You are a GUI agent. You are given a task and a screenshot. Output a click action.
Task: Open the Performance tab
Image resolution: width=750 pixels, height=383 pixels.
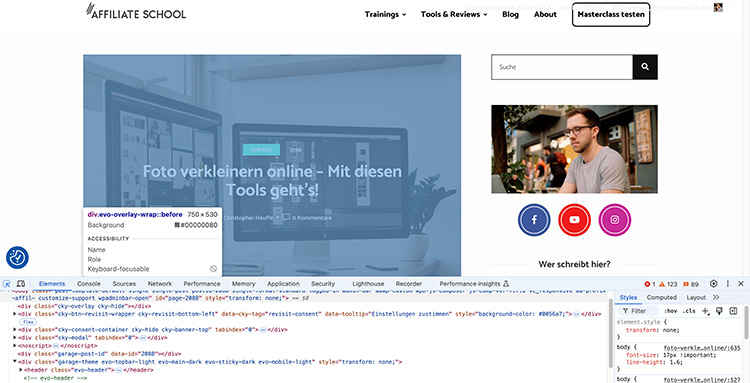tap(202, 284)
